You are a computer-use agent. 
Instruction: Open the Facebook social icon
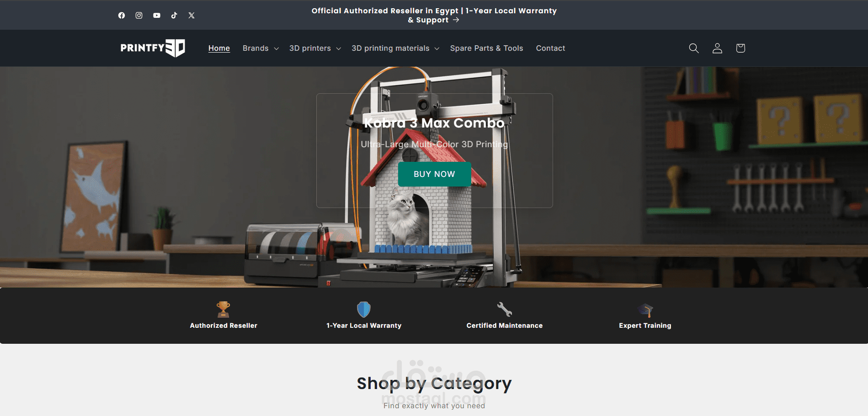pyautogui.click(x=122, y=15)
